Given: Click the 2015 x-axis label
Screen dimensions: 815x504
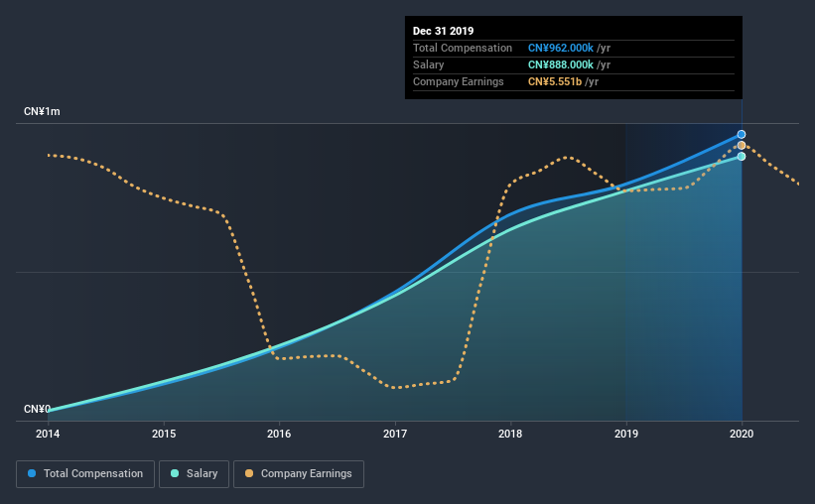Looking at the screenshot, I should coord(164,434).
